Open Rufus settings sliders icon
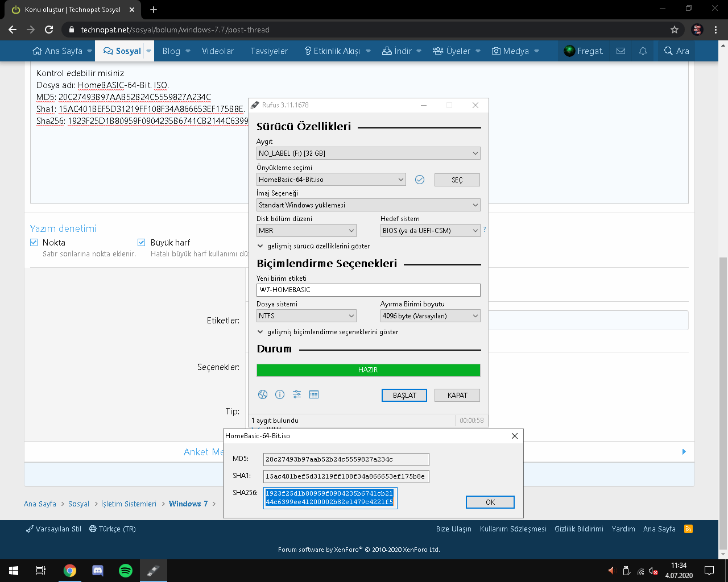Image resolution: width=728 pixels, height=582 pixels. (x=297, y=394)
